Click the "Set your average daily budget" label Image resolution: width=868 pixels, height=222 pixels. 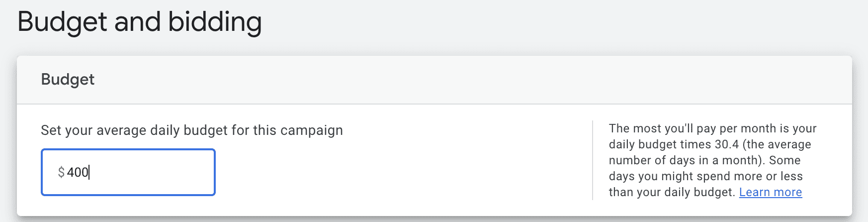point(191,130)
